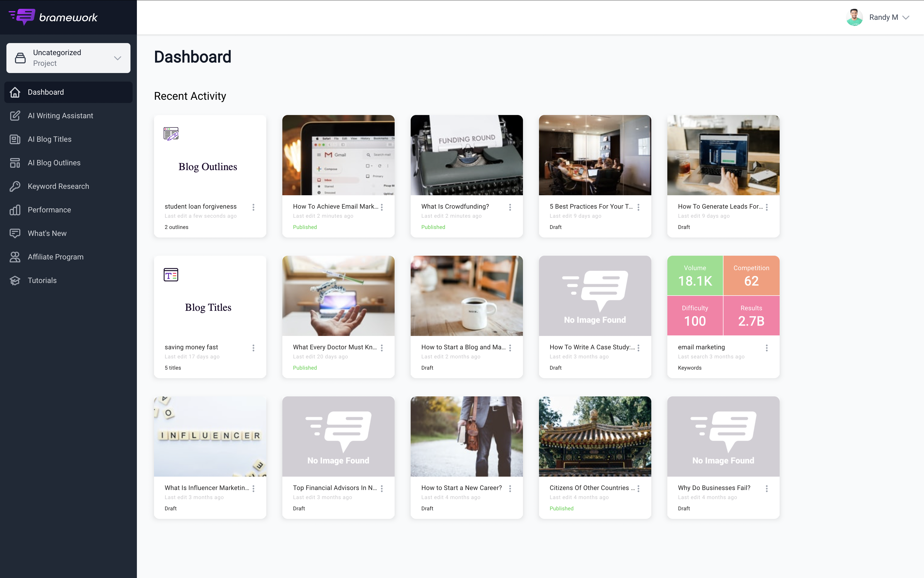Click the Performance bar chart icon
924x578 pixels.
(x=15, y=210)
